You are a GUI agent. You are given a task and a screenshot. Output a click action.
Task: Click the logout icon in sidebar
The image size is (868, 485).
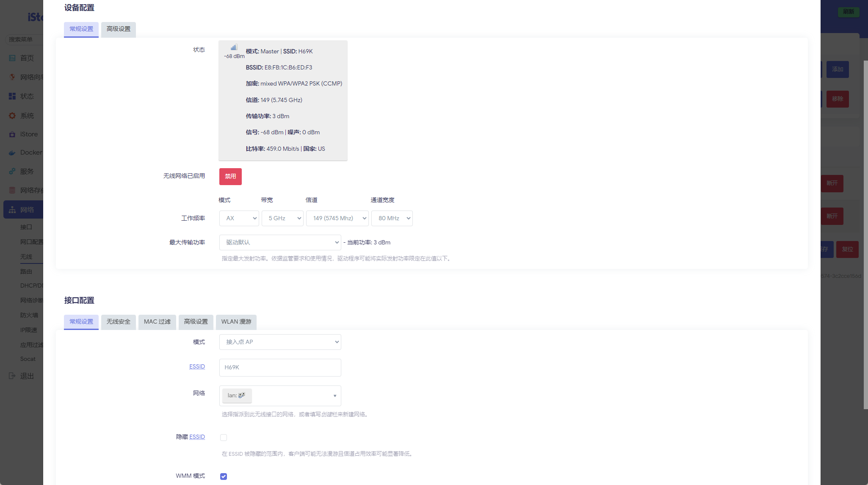[x=12, y=376]
